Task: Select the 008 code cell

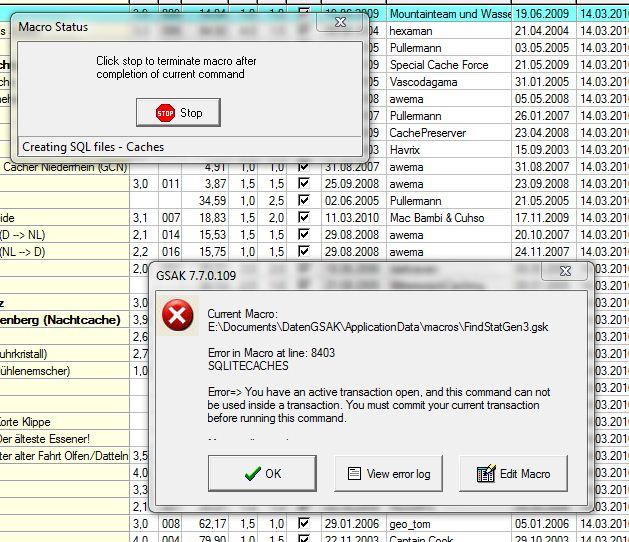Action: pyautogui.click(x=170, y=524)
